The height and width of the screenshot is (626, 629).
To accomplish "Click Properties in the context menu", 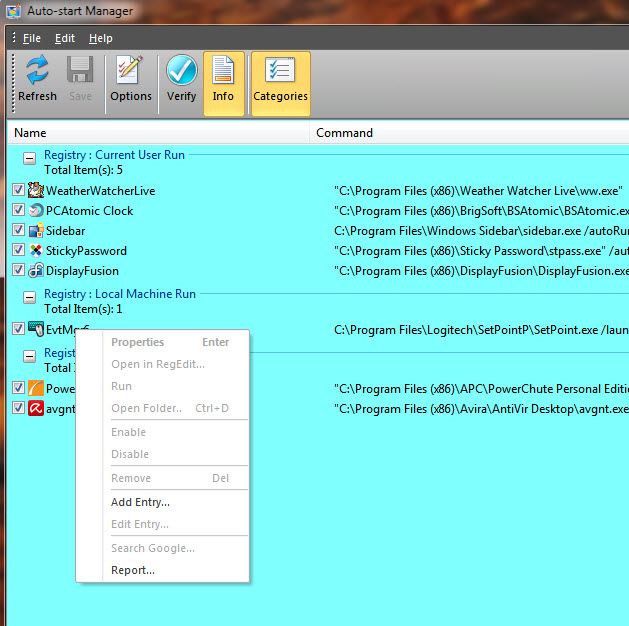I will click(x=162, y=342).
